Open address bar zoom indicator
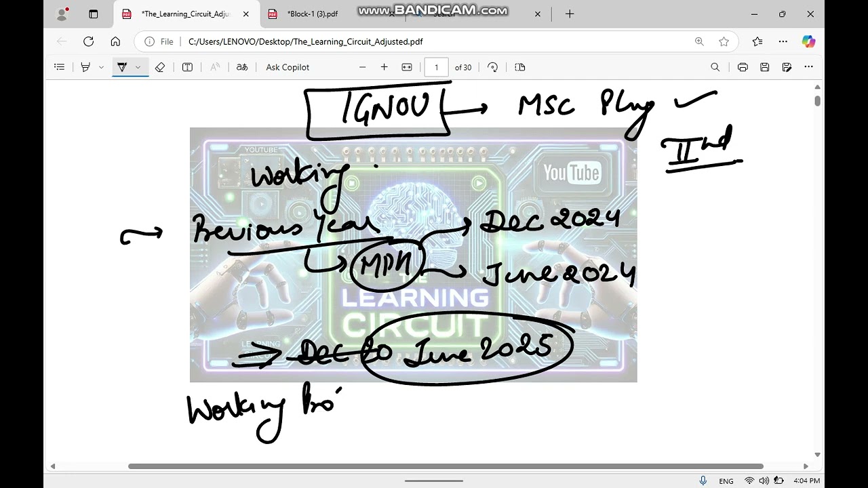The height and width of the screenshot is (488, 868). [699, 41]
